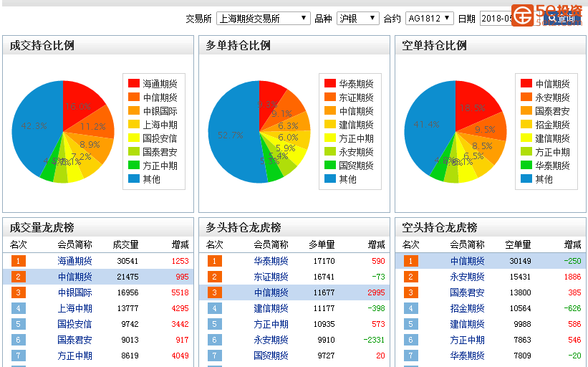Open the 品种 dropdown showing 沪银

click(358, 19)
